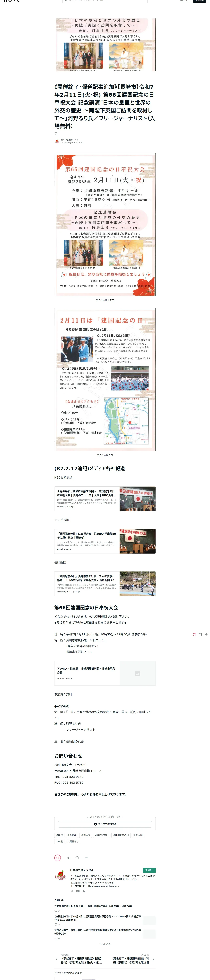Open the author avatar next to the article date
This screenshot has width=210, height=980.
(56, 141)
